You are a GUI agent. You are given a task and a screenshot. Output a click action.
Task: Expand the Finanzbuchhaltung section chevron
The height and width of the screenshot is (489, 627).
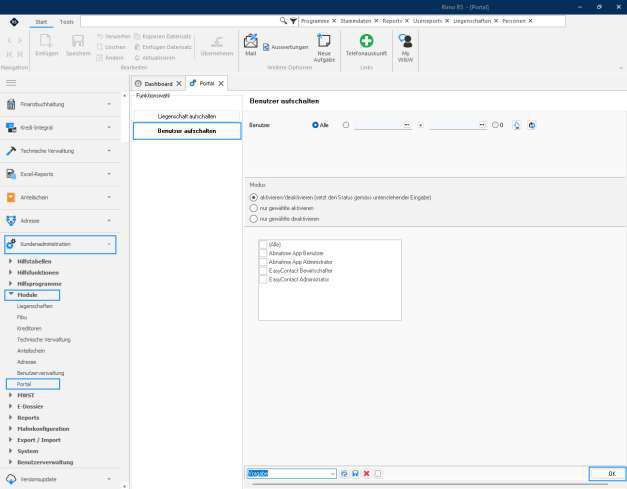tap(109, 104)
